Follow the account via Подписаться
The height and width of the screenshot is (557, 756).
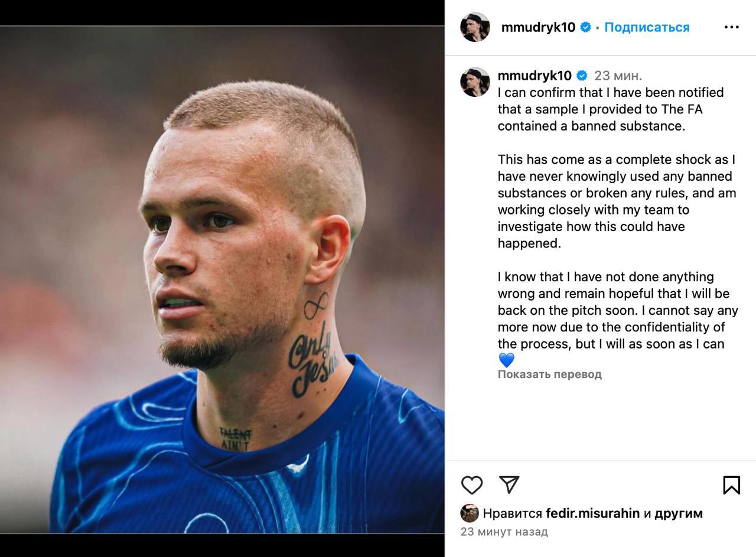[x=647, y=27]
